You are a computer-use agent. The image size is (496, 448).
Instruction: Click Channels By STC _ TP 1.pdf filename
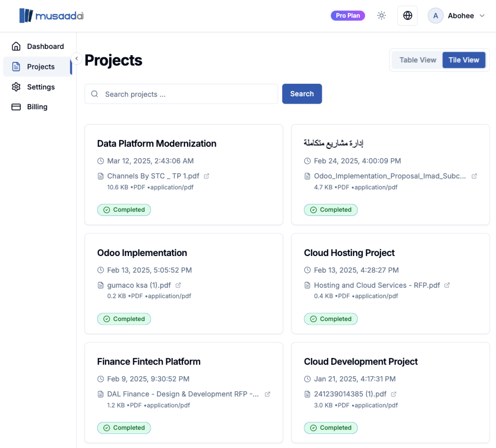point(153,176)
